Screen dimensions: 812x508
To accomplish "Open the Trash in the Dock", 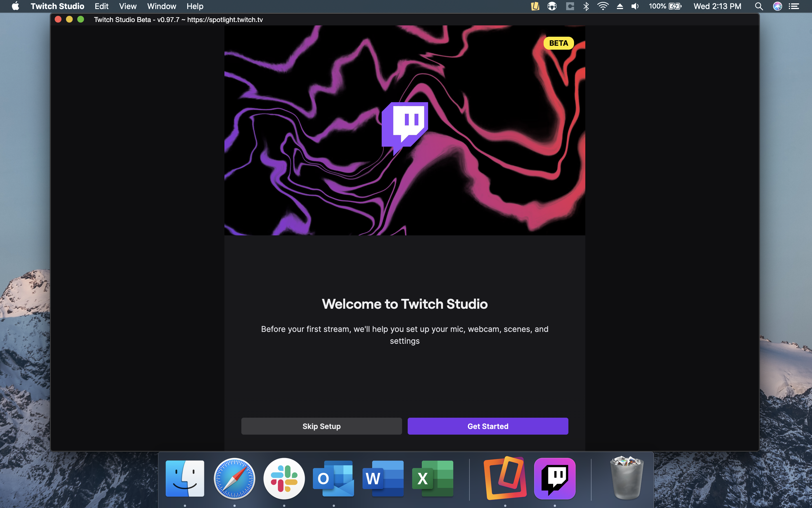I will [x=627, y=478].
